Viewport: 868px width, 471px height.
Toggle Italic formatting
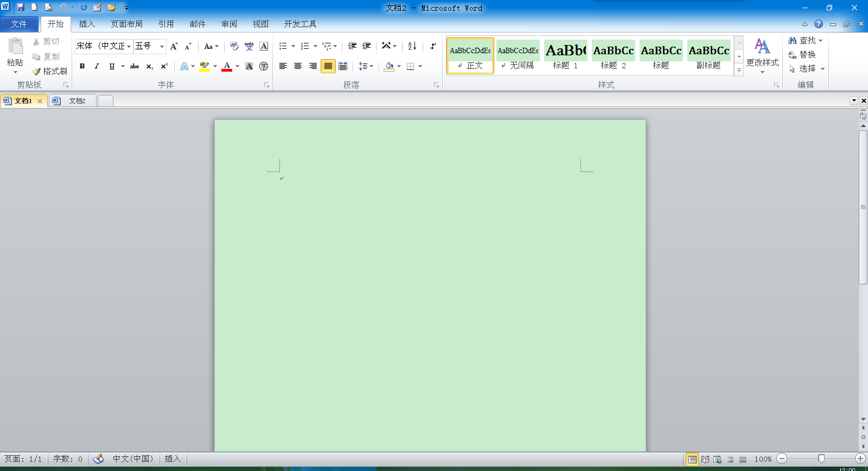click(97, 66)
